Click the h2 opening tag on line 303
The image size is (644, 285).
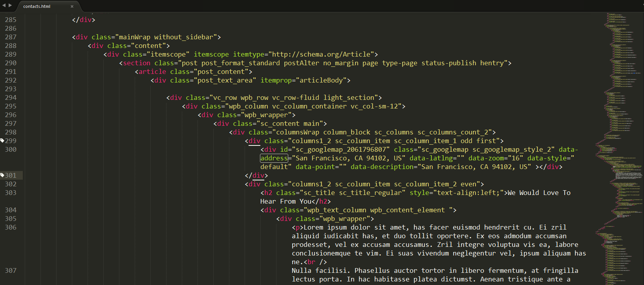[x=268, y=193]
